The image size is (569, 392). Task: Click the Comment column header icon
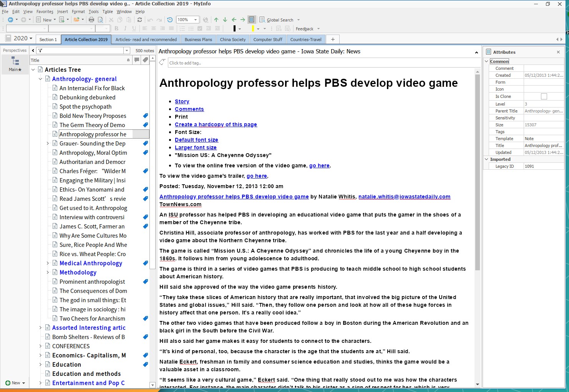tap(136, 60)
